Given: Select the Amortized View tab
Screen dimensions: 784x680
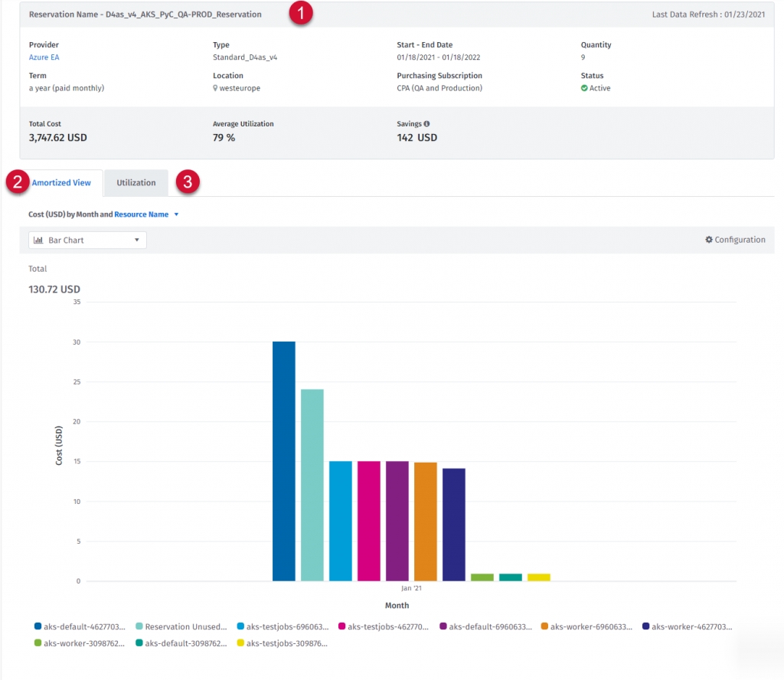Looking at the screenshot, I should (x=61, y=183).
